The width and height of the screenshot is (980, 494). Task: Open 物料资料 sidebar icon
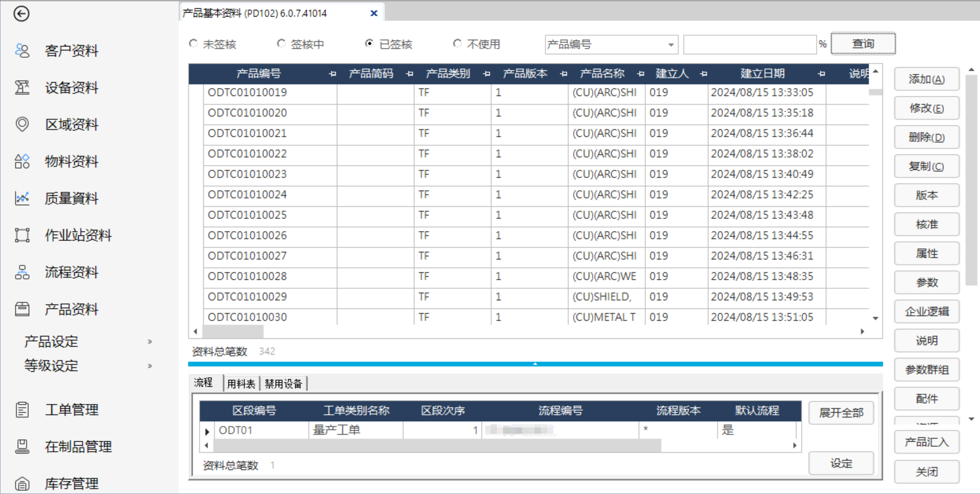tap(22, 161)
